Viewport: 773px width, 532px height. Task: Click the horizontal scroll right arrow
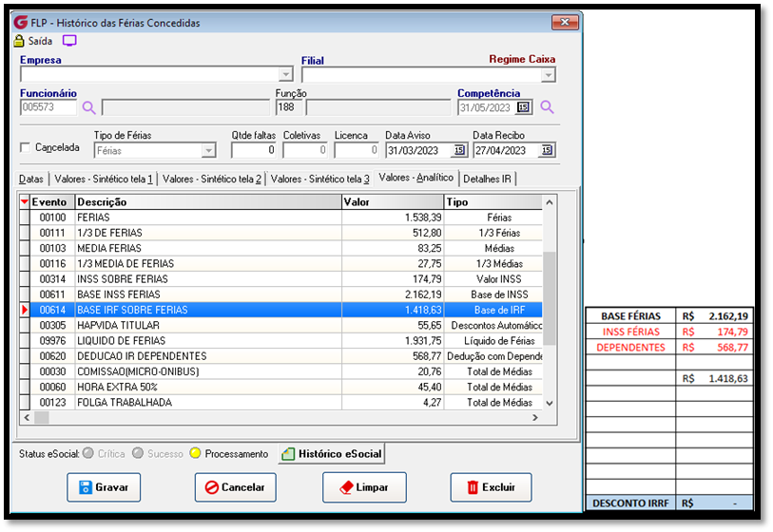click(535, 418)
